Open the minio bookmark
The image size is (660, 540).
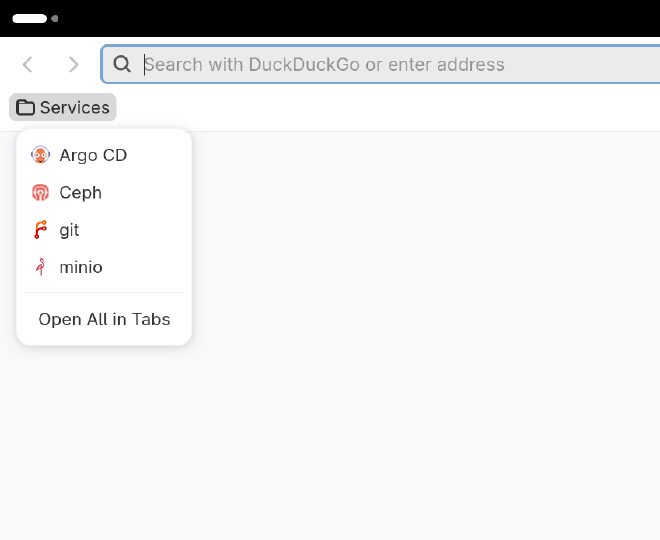point(104,267)
